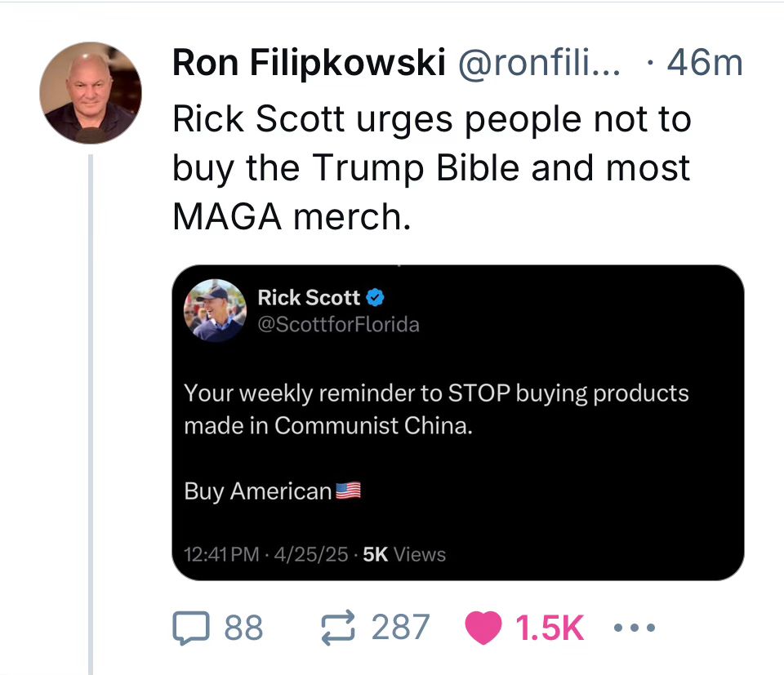Open the reply speech bubble icon
The image size is (784, 675).
[191, 628]
